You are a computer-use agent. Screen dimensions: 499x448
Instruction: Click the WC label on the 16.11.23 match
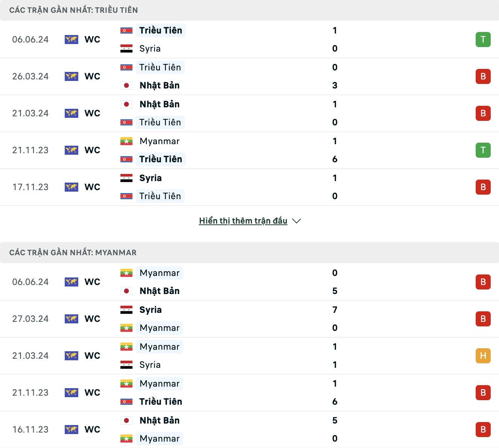pyautogui.click(x=93, y=430)
